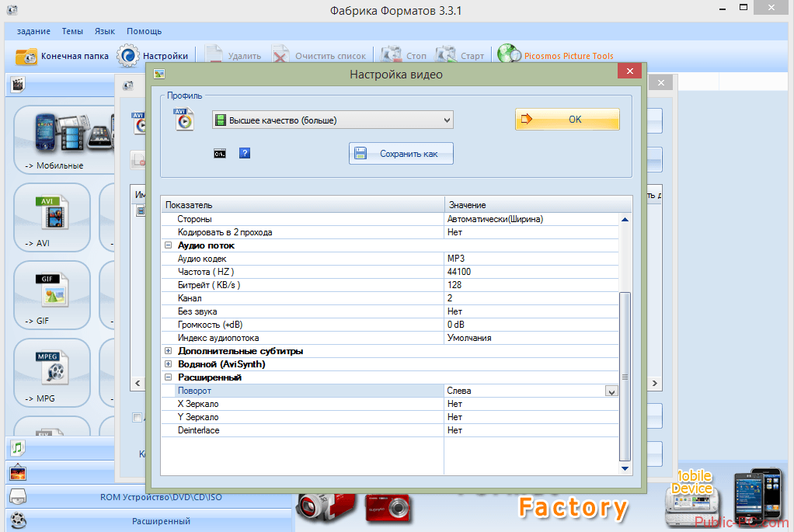
Task: Click the Конечная папка folder icon
Action: (x=26, y=56)
